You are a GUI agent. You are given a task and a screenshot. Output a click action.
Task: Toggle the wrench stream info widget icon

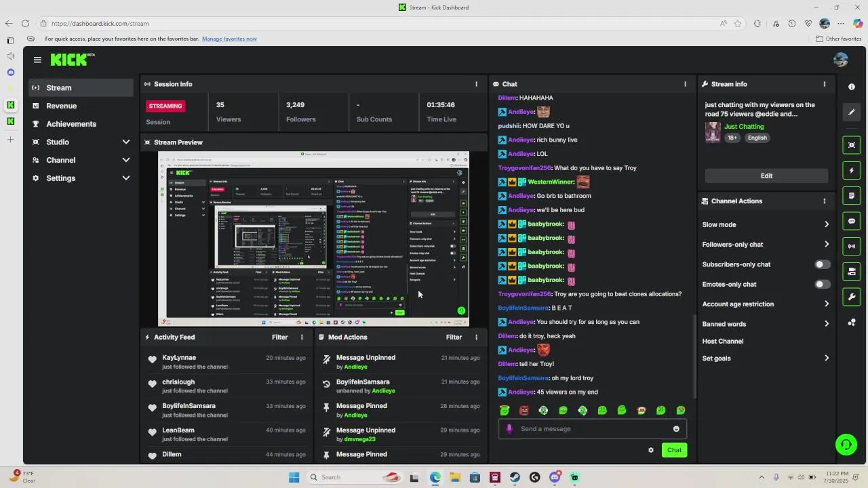(x=852, y=297)
